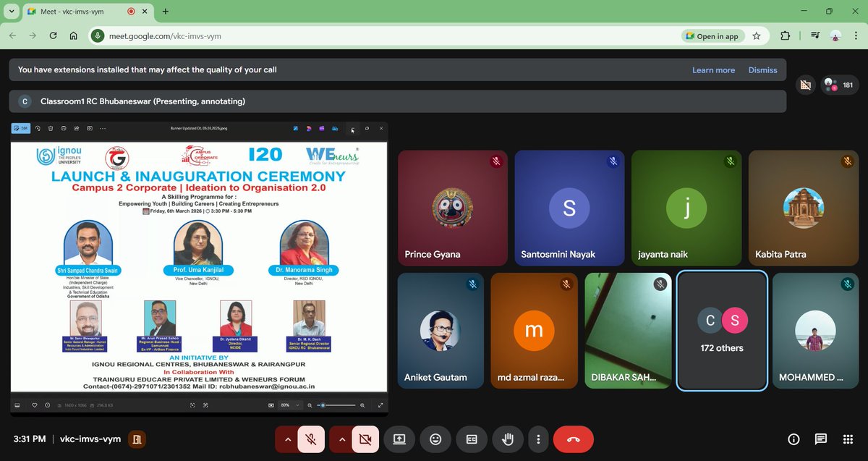
Task: Open Chrome Extensions puzzle icon
Action: [786, 36]
